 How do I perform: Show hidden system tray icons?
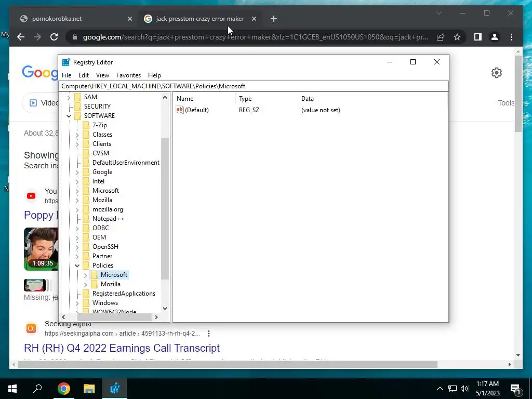[440, 389]
